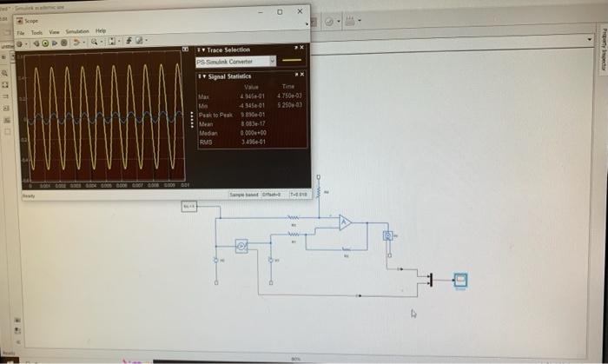Open the View menu in Scope window
This screenshot has height=364, width=608.
pyautogui.click(x=54, y=32)
